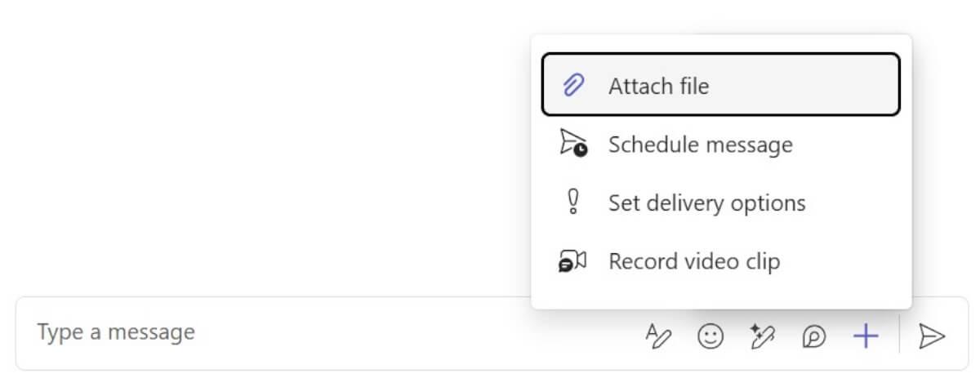Pick the Set delivery options entry
Image resolution: width=980 pixels, height=387 pixels.
tap(706, 202)
